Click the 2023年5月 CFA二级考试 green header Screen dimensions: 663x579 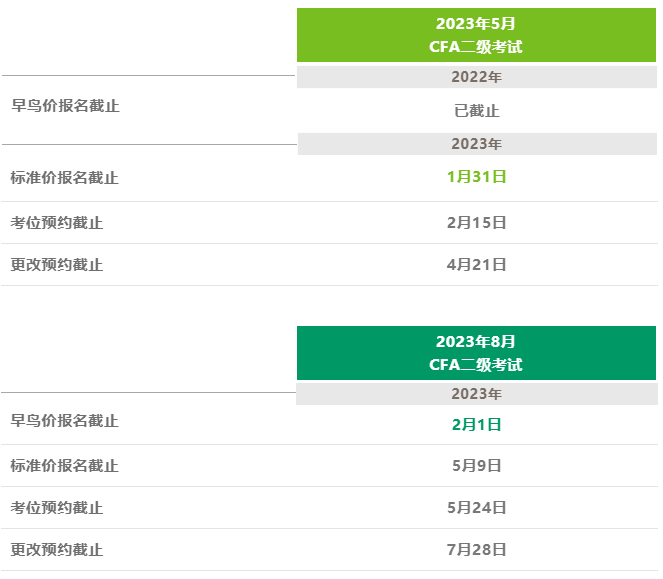(477, 35)
